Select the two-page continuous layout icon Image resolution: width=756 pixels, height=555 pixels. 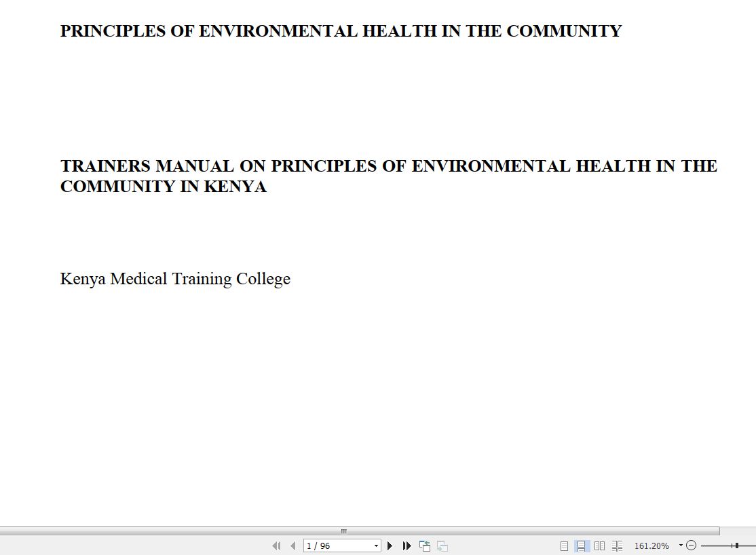click(617, 546)
